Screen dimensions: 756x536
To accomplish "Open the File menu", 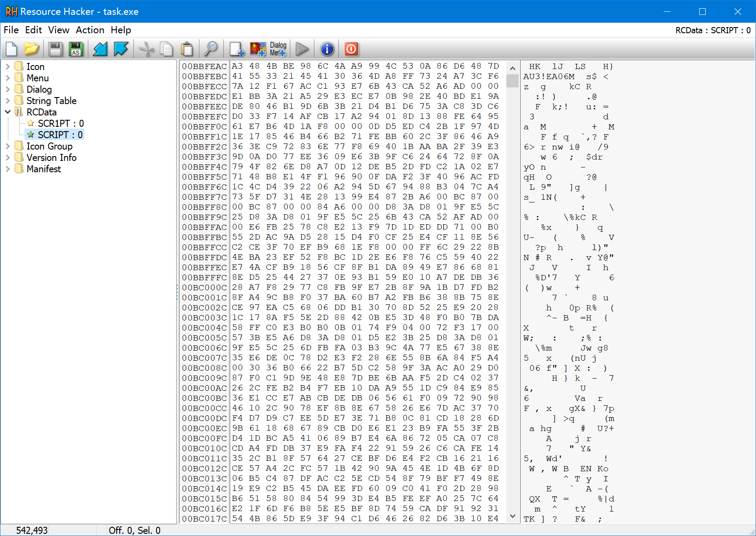I will point(11,30).
